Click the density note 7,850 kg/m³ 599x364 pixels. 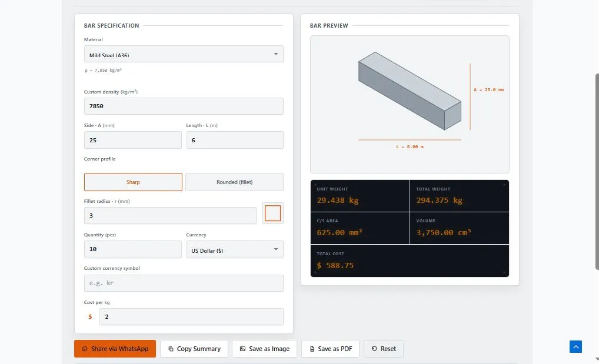click(x=103, y=71)
